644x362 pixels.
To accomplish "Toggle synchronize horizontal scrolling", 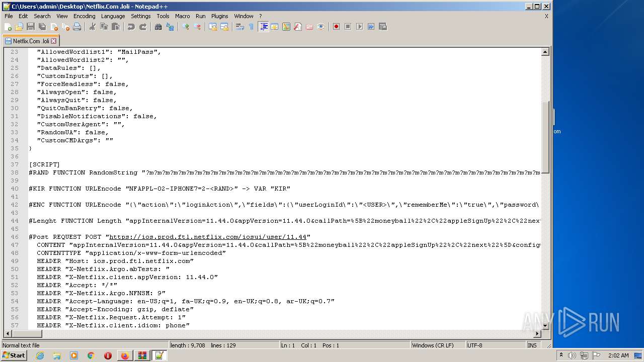I will pyautogui.click(x=224, y=27).
